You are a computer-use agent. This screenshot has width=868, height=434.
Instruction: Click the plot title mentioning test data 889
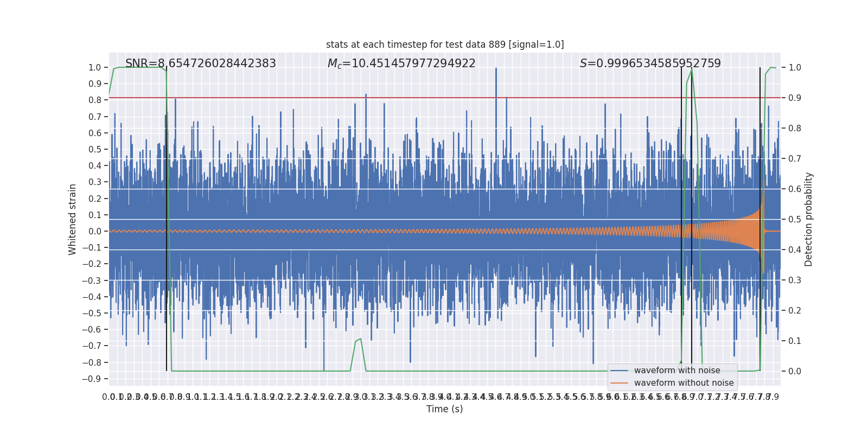click(445, 44)
